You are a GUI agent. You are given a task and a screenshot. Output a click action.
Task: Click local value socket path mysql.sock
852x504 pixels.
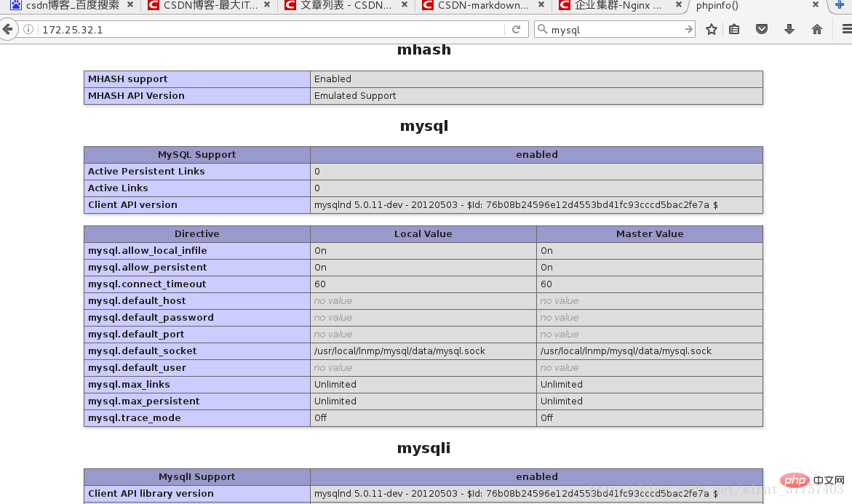399,351
